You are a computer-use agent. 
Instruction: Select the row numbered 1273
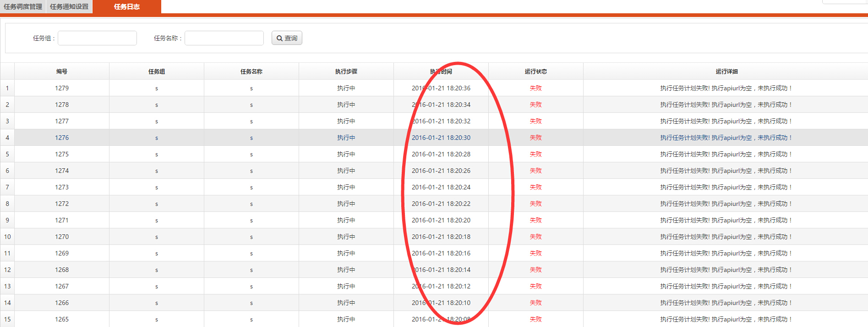[x=434, y=187]
